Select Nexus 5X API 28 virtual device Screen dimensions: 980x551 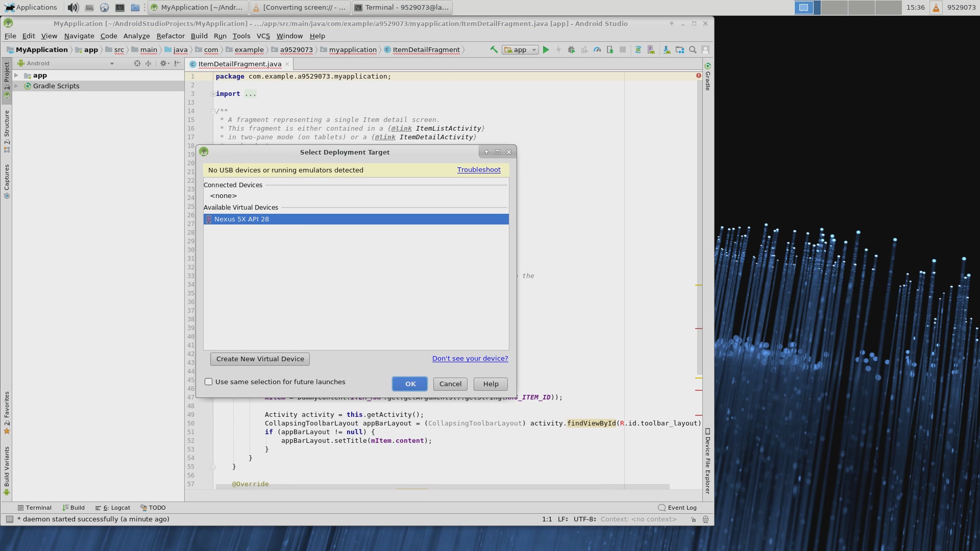coord(356,219)
